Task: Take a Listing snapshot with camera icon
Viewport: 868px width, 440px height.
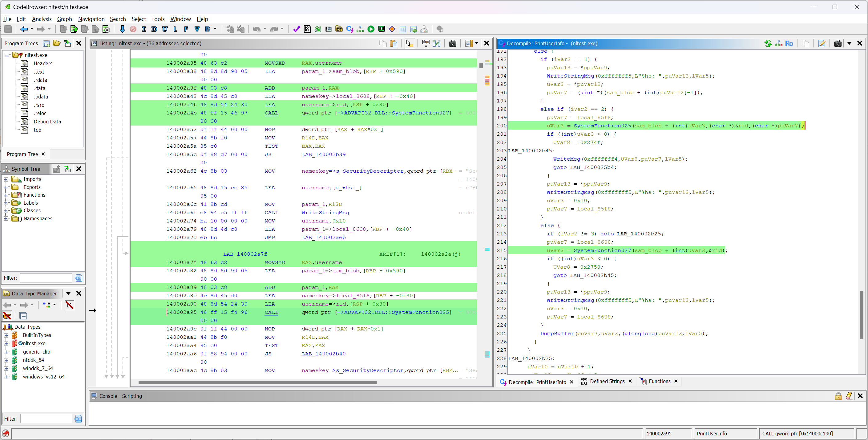Action: point(452,43)
